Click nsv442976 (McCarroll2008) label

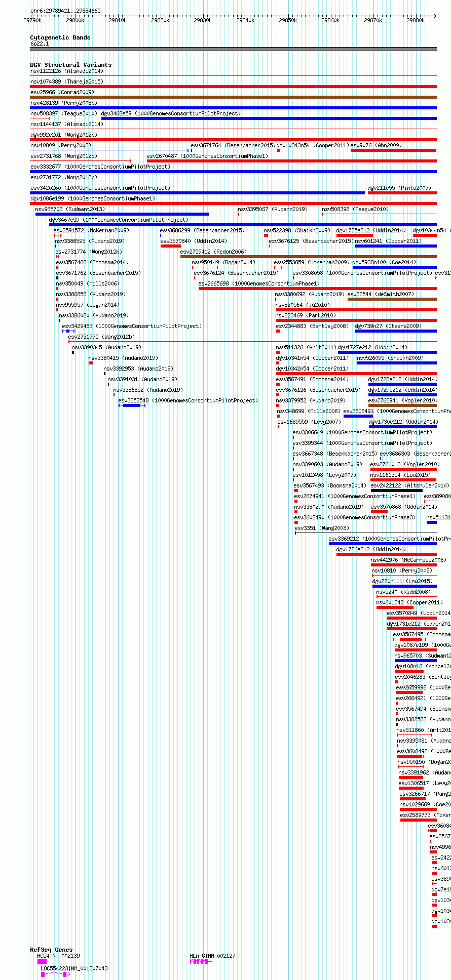pyautogui.click(x=408, y=560)
